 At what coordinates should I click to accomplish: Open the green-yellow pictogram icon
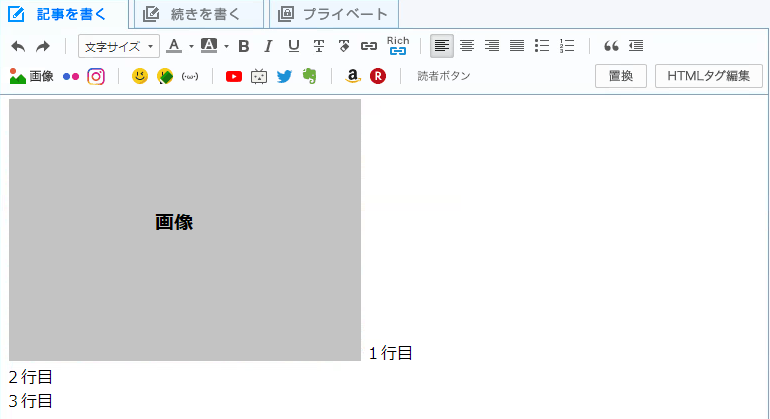coord(165,76)
